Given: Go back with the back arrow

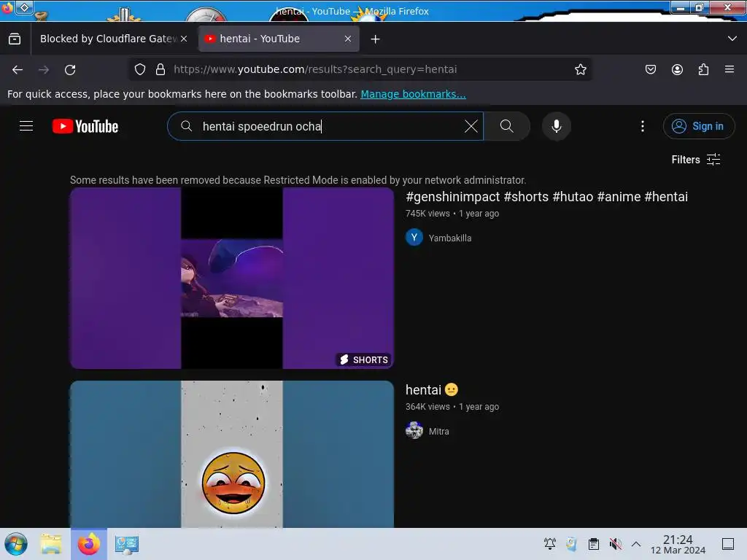Looking at the screenshot, I should click(18, 69).
